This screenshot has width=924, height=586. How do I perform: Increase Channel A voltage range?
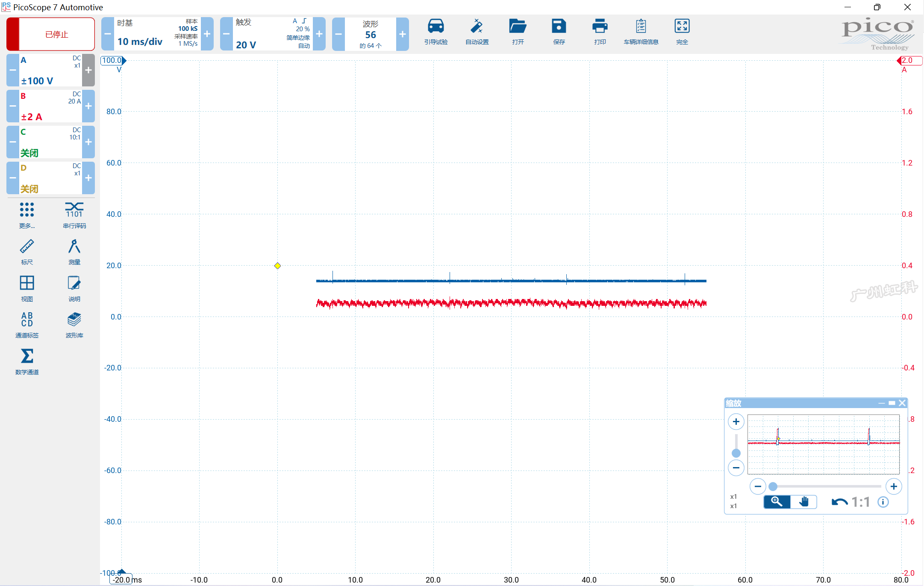pos(88,70)
